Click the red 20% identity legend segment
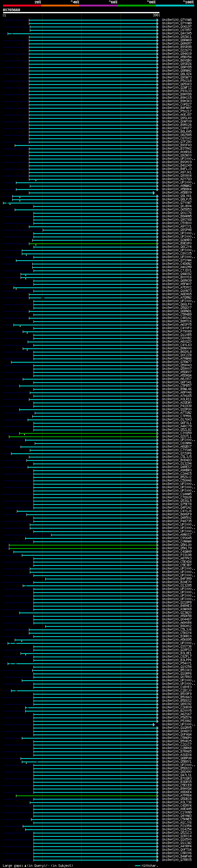The height and width of the screenshot is (868, 197). coord(22,6)
